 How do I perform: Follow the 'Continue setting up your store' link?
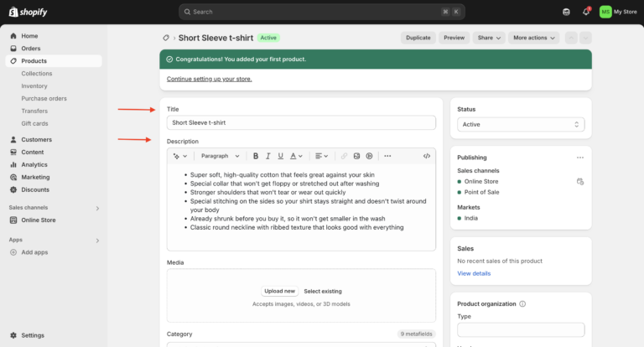pos(210,79)
